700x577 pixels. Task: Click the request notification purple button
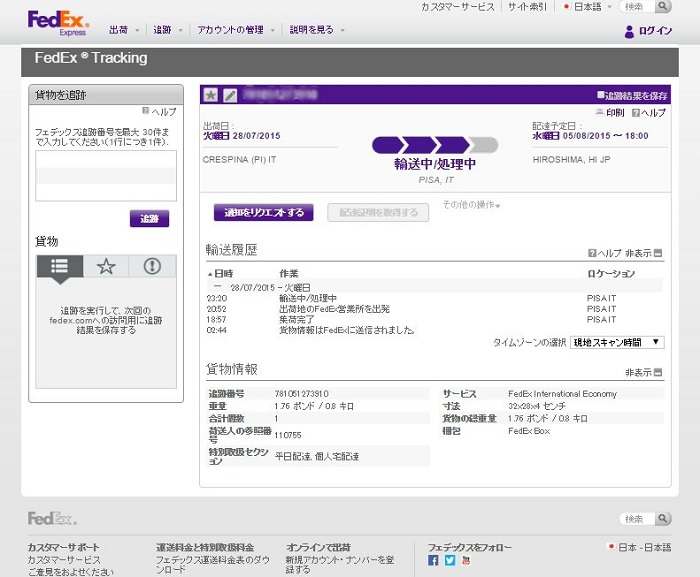(x=263, y=213)
